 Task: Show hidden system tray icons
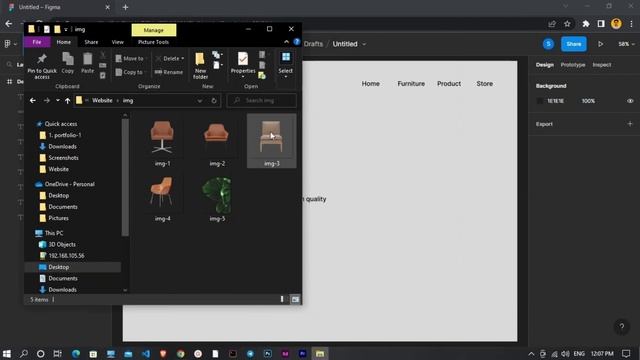point(531,353)
